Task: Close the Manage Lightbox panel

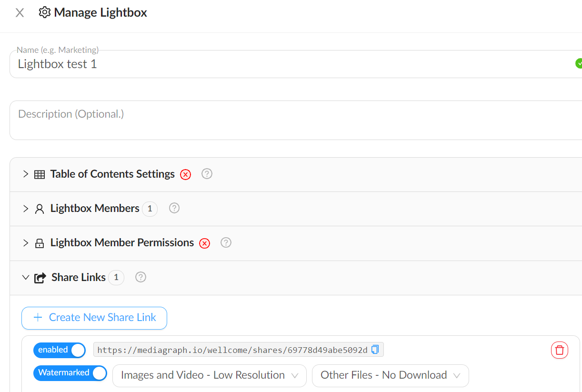Action: tap(20, 13)
